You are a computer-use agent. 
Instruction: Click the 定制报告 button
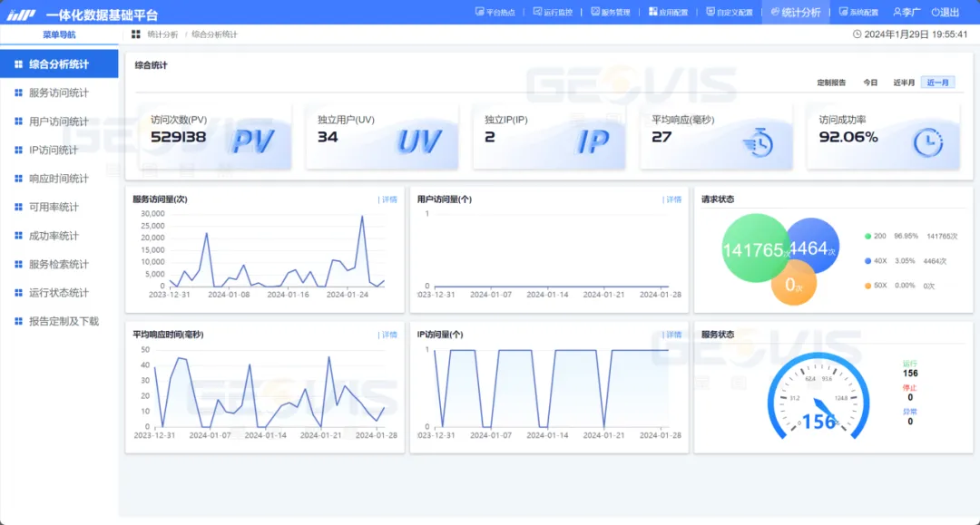tap(831, 83)
